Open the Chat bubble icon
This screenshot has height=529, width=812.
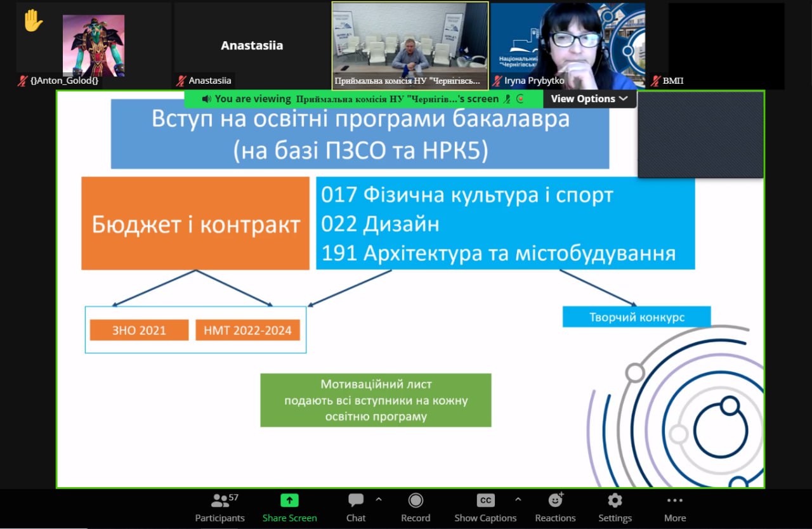coord(356,500)
